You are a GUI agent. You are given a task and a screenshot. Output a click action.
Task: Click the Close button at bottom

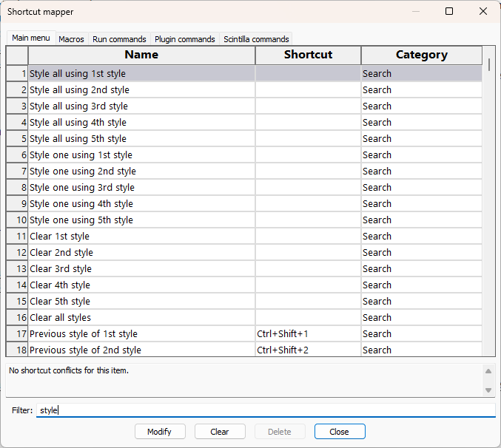340,432
